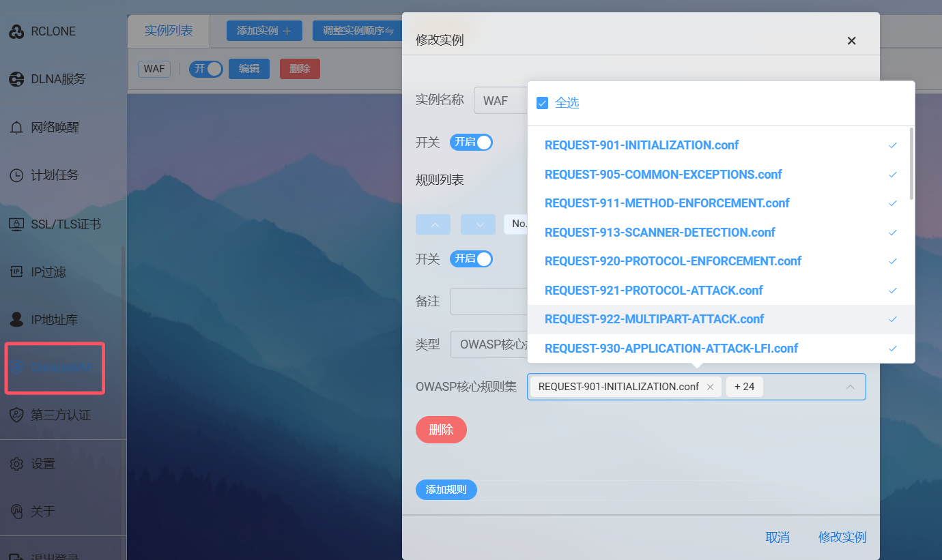Deselect REQUEST-921-PROTOCOL-ATTACK.conf option
The height and width of the screenshot is (560, 942).
point(721,291)
